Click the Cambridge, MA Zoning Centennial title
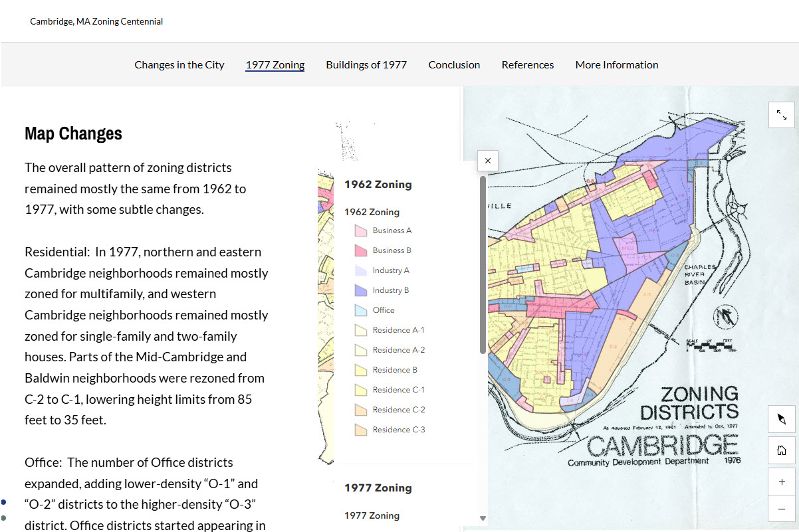The image size is (799, 532). [96, 21]
